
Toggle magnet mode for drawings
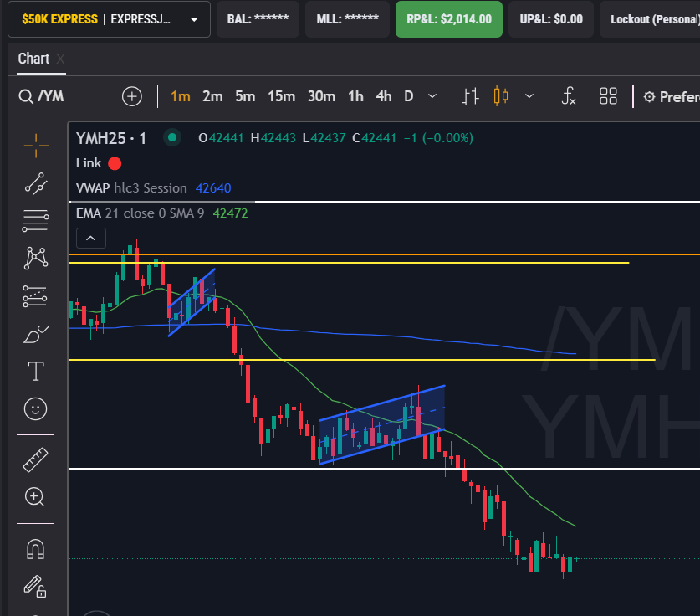tap(35, 549)
